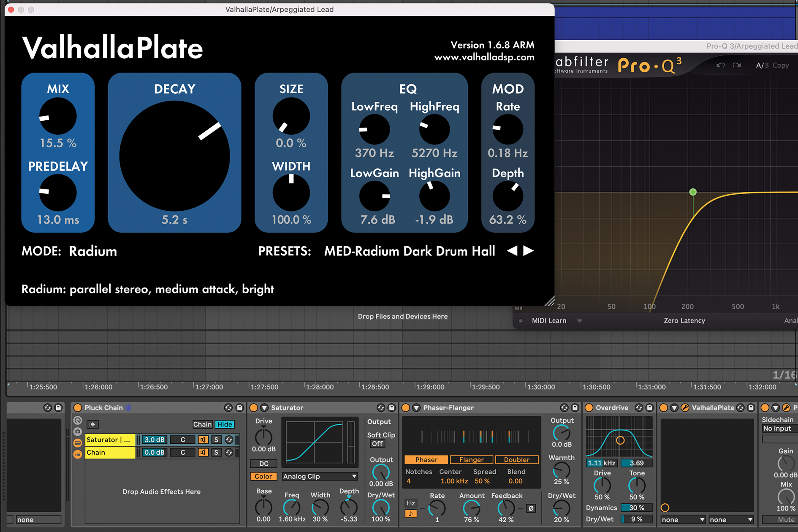Toggle Color button in Saturator
This screenshot has width=798, height=532.
pos(263,476)
